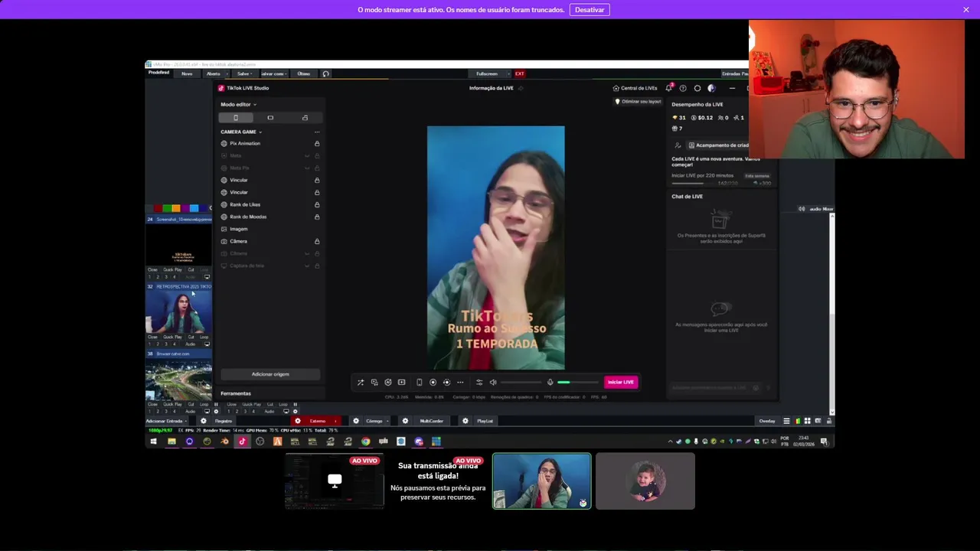Adjust the microphone level slider

point(578,383)
